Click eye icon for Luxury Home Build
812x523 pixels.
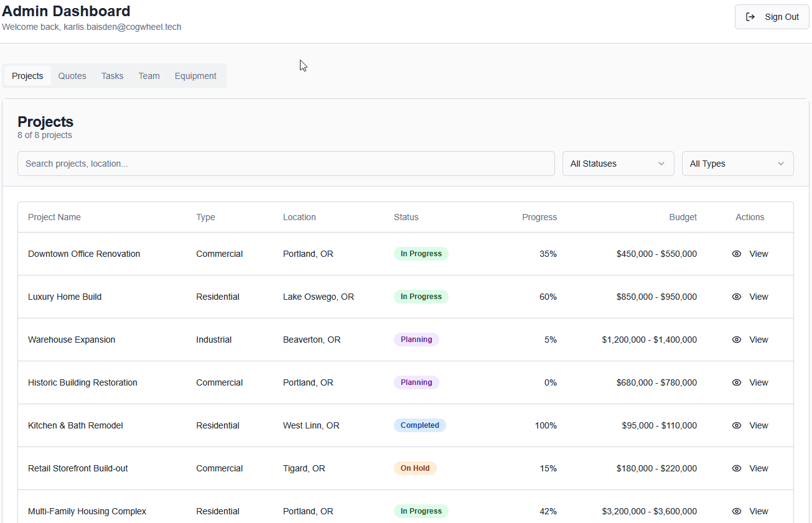(737, 297)
